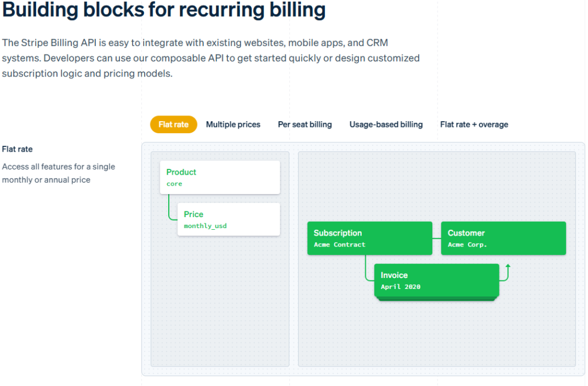Open the "Per seat billing" tab
Viewport: 588px width, 386px height.
pyautogui.click(x=305, y=124)
